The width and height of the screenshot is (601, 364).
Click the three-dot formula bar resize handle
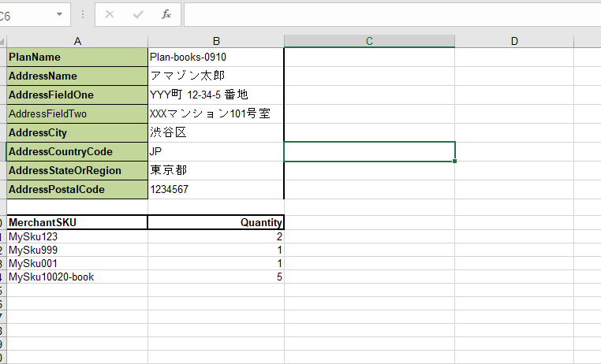[83, 14]
